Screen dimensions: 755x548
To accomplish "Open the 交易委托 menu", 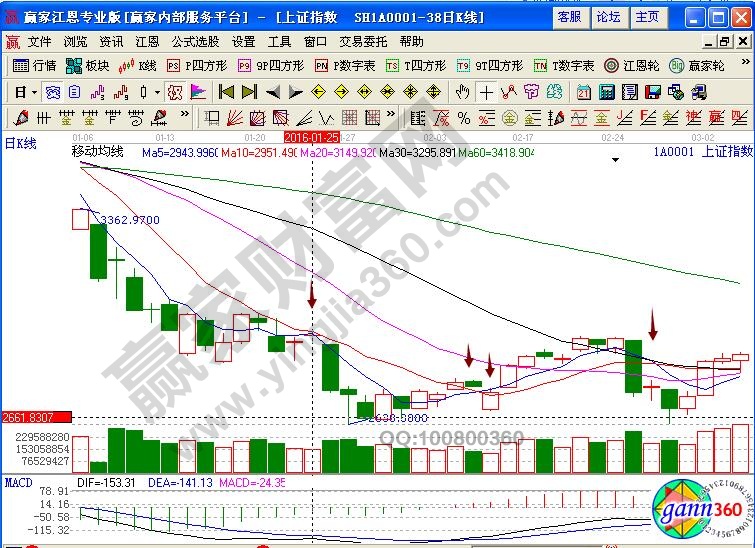I will click(x=363, y=41).
